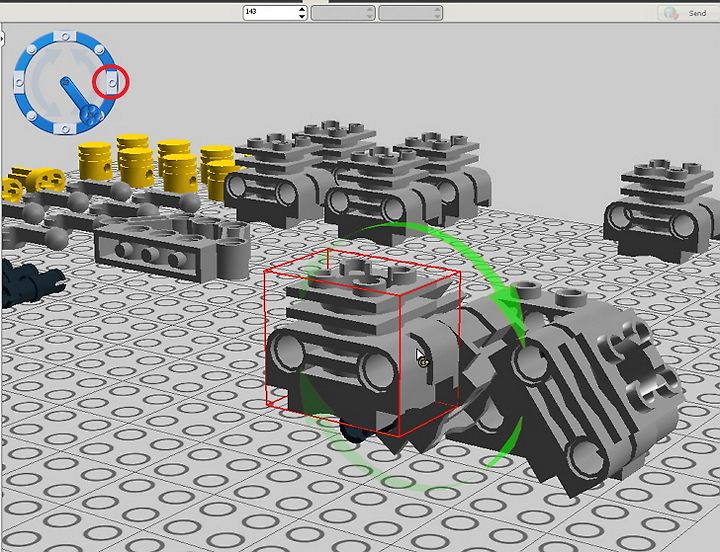The width and height of the screenshot is (720, 552).
Task: Expand the hidden left side panel arrow
Action: click(x=2, y=39)
